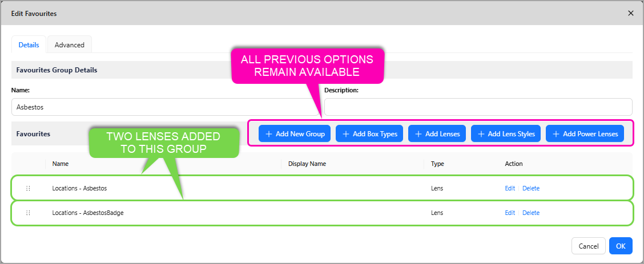Click into the Description text field
The image size is (644, 264).
(x=478, y=107)
